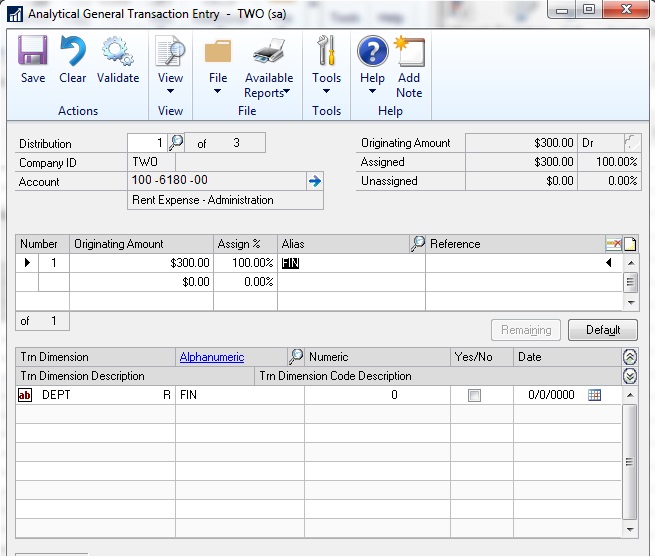Close the Analytical General Transaction Entry window
This screenshot has width=655, height=556.
pyautogui.click(x=626, y=10)
